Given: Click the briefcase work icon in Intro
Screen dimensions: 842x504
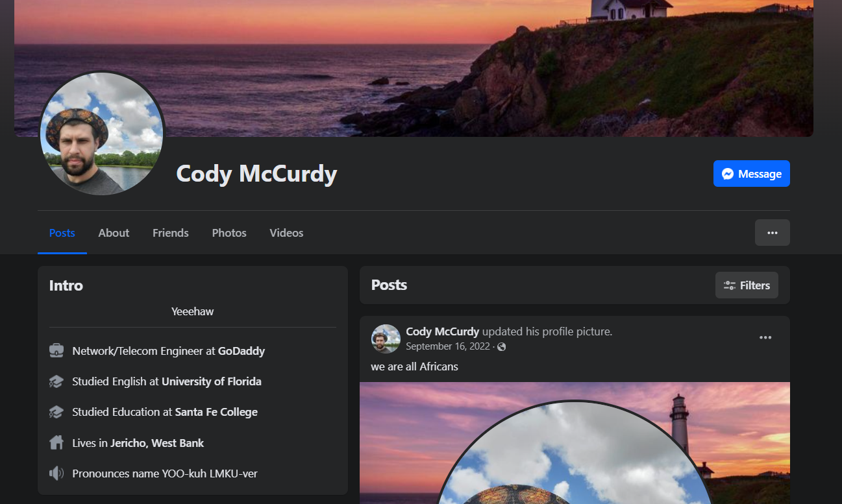Looking at the screenshot, I should coord(56,351).
